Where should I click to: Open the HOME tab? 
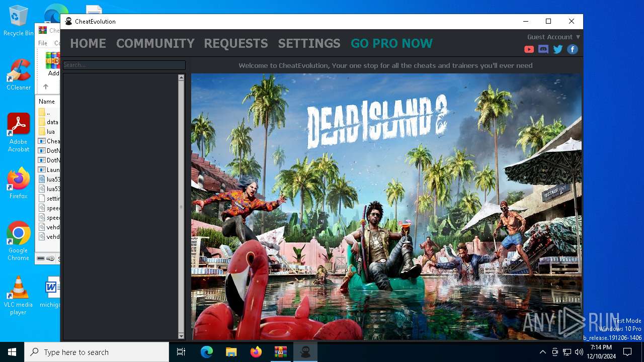click(x=88, y=43)
